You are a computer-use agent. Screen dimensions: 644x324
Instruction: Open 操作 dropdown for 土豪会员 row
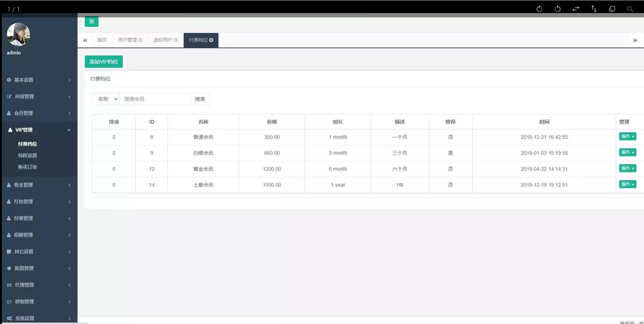[627, 184]
